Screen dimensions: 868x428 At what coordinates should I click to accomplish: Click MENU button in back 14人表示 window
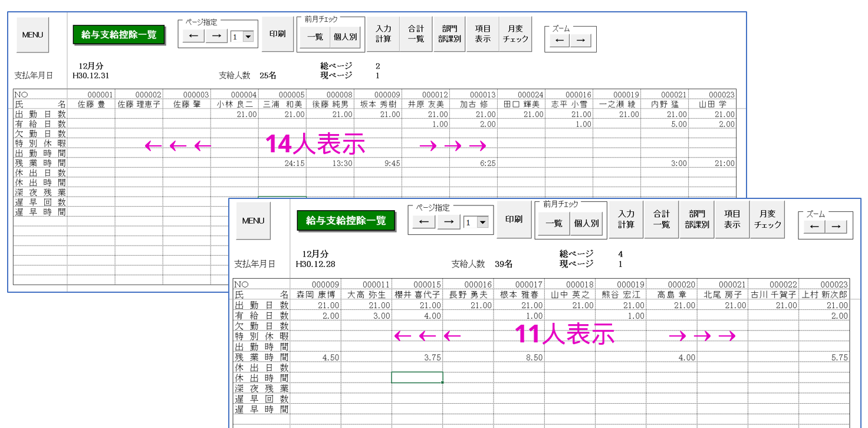(32, 35)
